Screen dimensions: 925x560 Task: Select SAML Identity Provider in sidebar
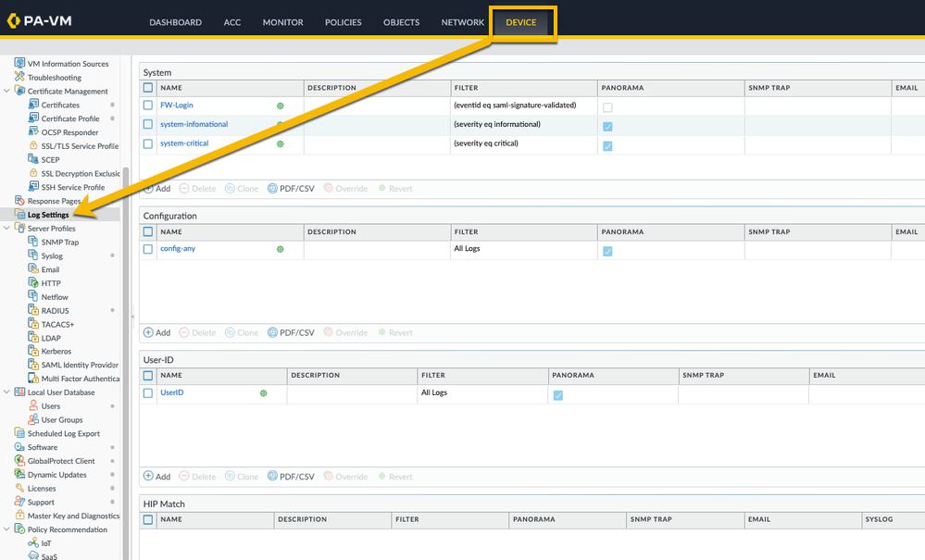click(x=80, y=366)
